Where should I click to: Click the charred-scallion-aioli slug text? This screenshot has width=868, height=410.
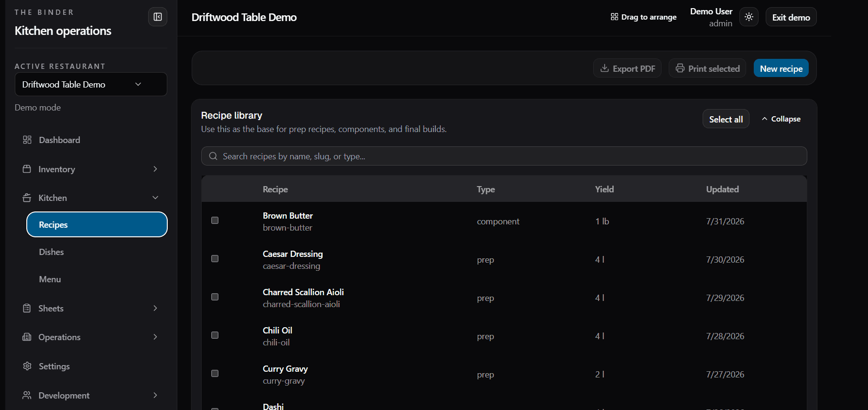[301, 304]
